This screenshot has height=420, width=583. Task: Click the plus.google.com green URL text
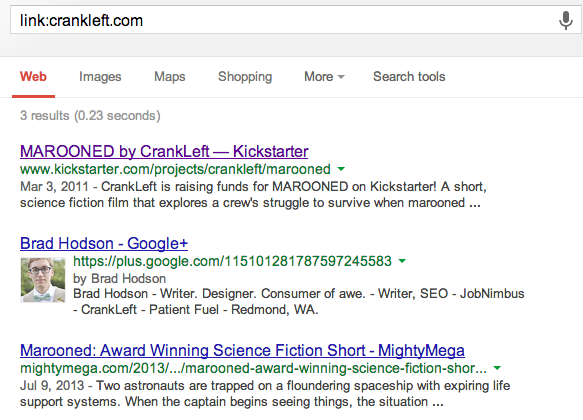point(232,261)
